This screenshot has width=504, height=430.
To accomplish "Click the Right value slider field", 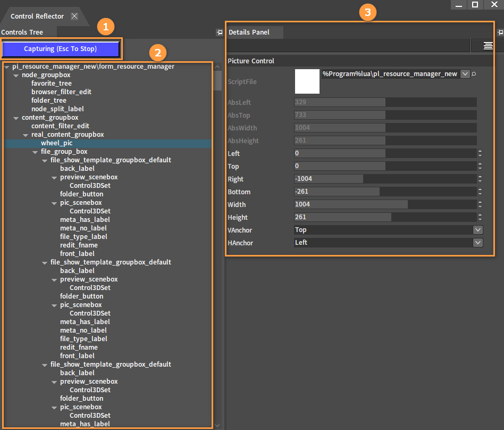I will click(385, 179).
